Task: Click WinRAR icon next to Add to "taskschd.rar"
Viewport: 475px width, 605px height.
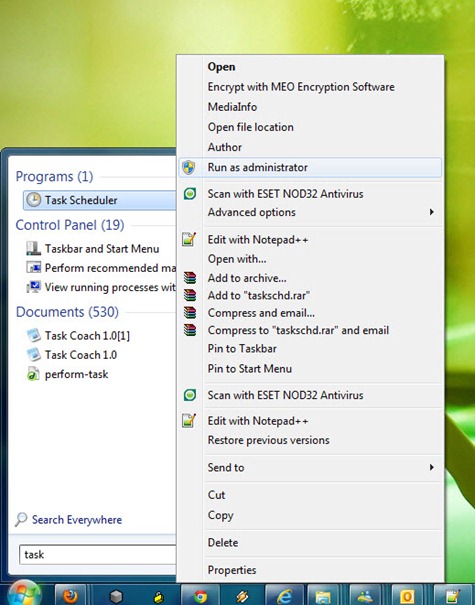Action: pyautogui.click(x=190, y=295)
